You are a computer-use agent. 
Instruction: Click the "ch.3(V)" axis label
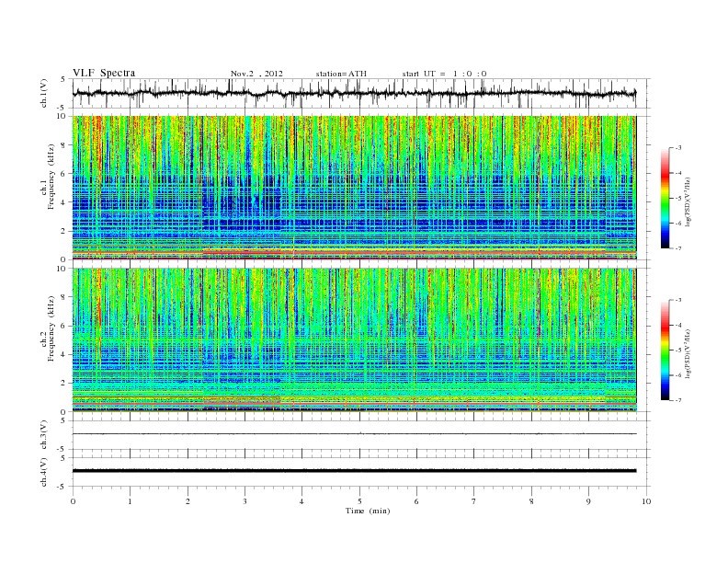pos(43,435)
